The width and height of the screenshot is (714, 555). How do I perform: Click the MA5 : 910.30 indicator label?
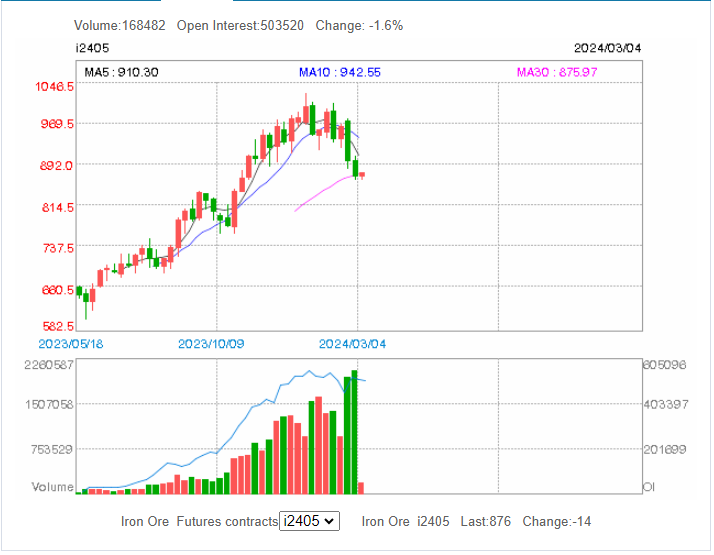click(x=121, y=72)
